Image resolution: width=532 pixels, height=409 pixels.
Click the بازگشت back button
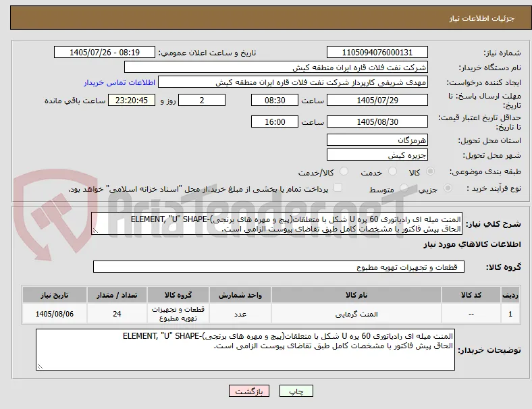point(249,391)
